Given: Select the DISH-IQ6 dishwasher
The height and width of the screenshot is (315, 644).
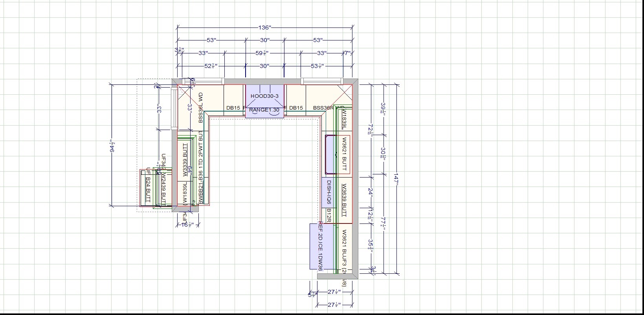Looking at the screenshot, I should tap(329, 192).
